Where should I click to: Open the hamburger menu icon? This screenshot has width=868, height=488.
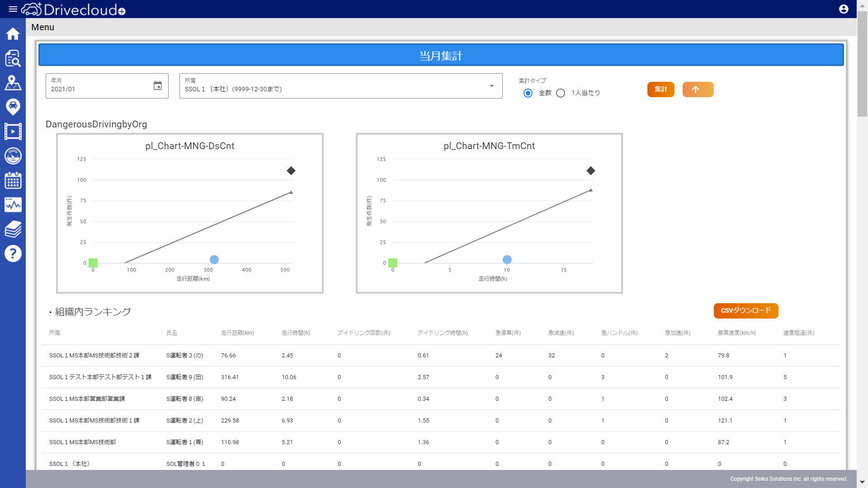[x=13, y=9]
